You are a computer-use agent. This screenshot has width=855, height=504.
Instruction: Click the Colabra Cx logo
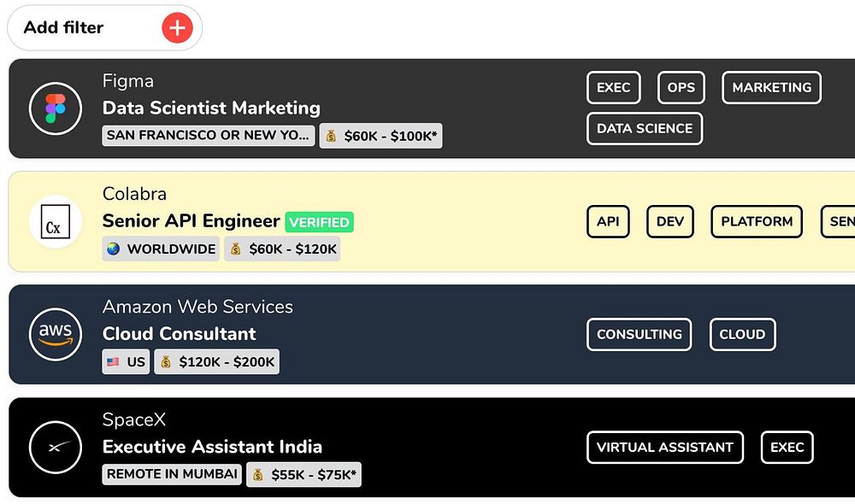coord(56,222)
